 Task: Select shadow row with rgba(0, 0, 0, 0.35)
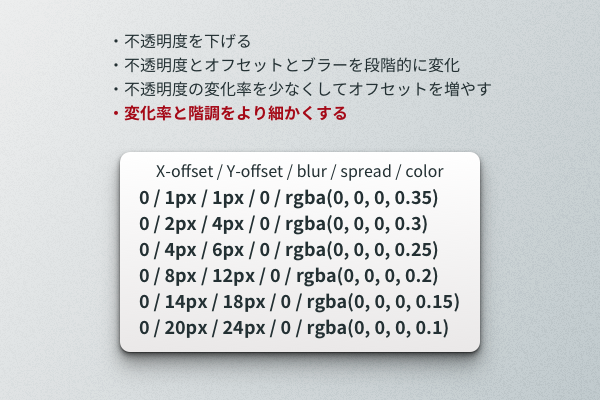pos(289,198)
